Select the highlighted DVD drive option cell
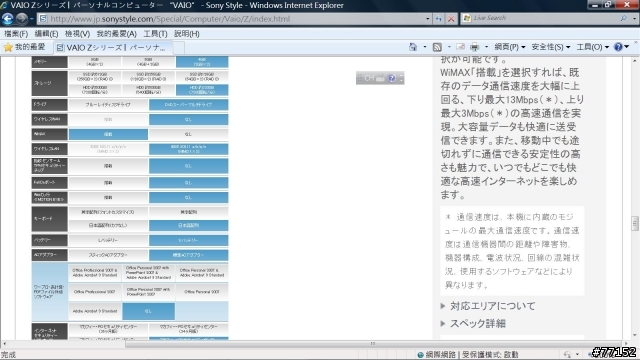Image resolution: width=640 pixels, height=360 pixels. tap(189, 105)
